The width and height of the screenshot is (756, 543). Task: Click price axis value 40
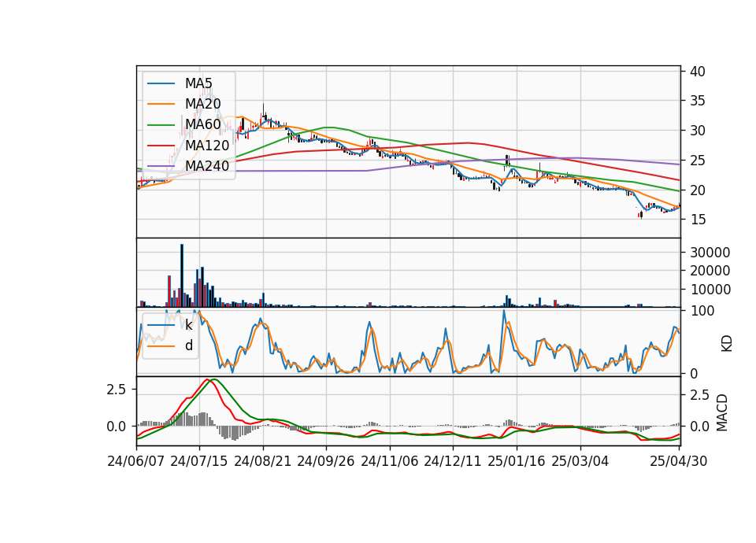(x=698, y=72)
